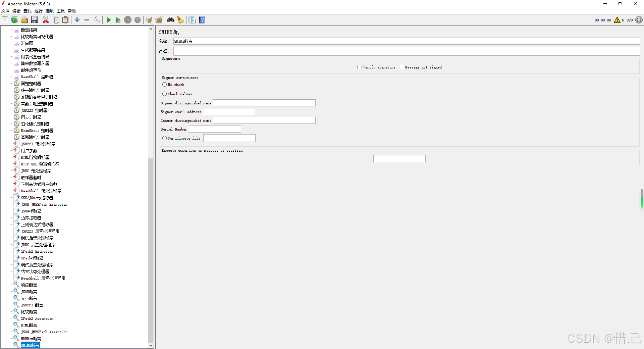Start test with no pauses

click(118, 20)
